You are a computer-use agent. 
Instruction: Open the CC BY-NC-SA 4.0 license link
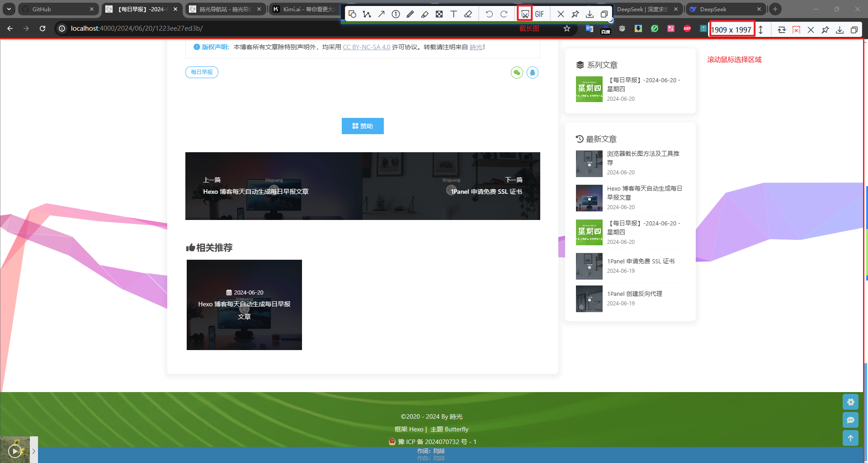coord(366,47)
